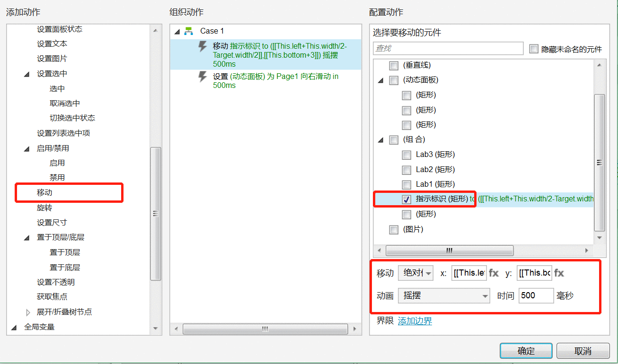618x364 pixels.
Task: Add the 启用 action
Action: [x=57, y=163]
